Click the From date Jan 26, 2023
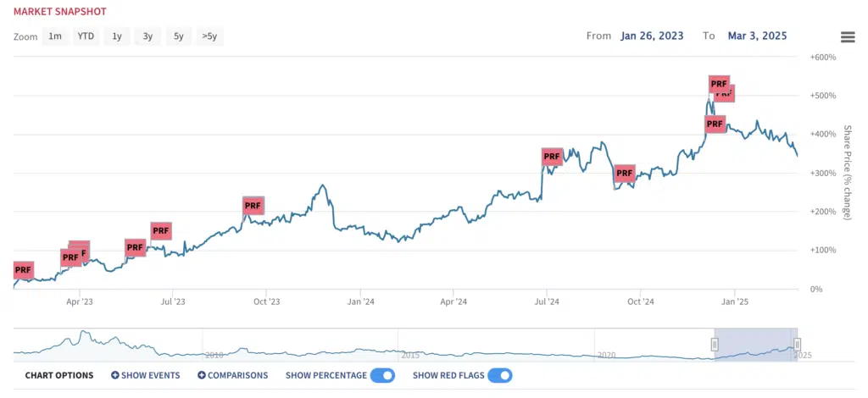868x398 pixels. 652,36
